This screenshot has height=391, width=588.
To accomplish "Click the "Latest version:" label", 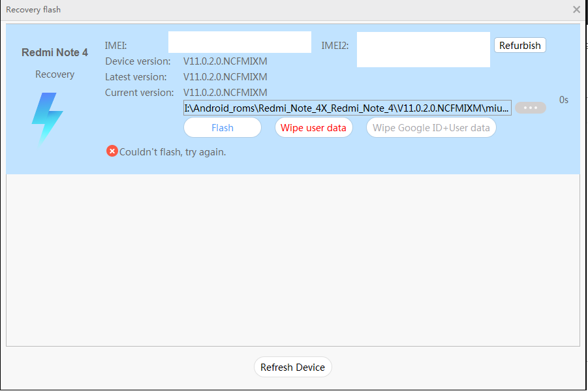I will [136, 77].
